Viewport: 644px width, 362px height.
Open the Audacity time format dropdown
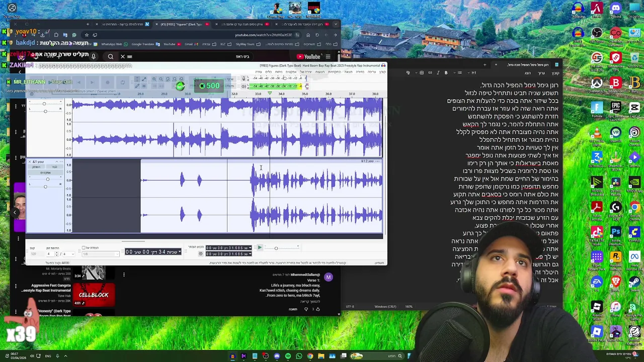(x=179, y=251)
